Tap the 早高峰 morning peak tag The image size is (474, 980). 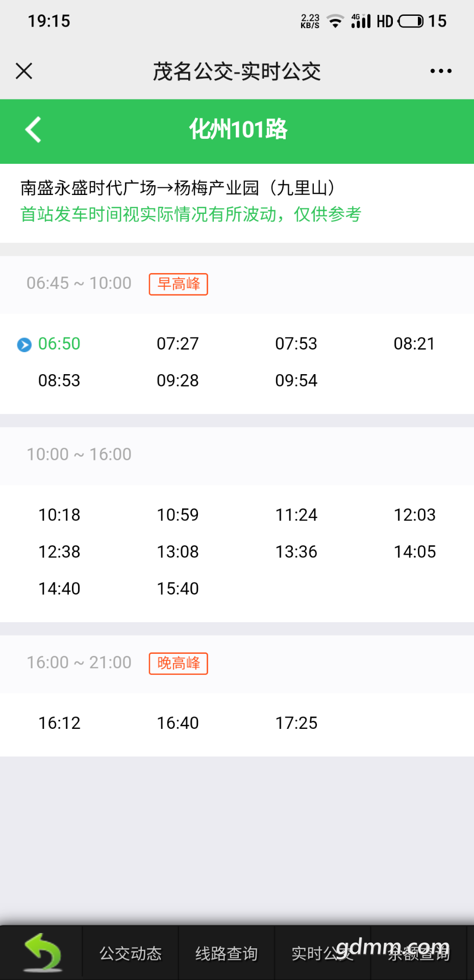tap(179, 284)
